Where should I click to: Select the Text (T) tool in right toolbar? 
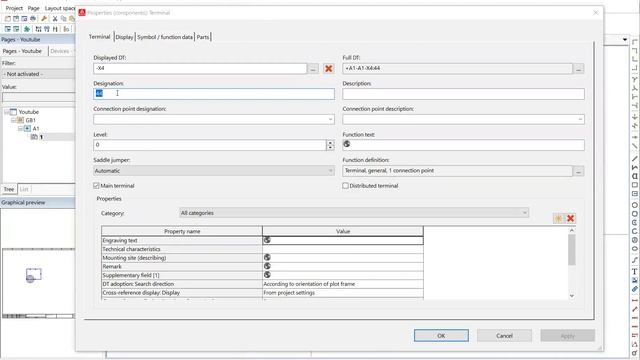635,271
